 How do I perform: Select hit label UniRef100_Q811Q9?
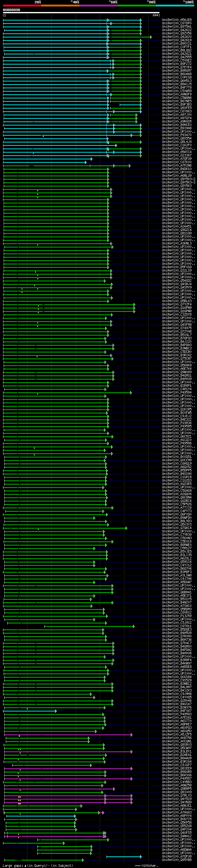coord(177,233)
